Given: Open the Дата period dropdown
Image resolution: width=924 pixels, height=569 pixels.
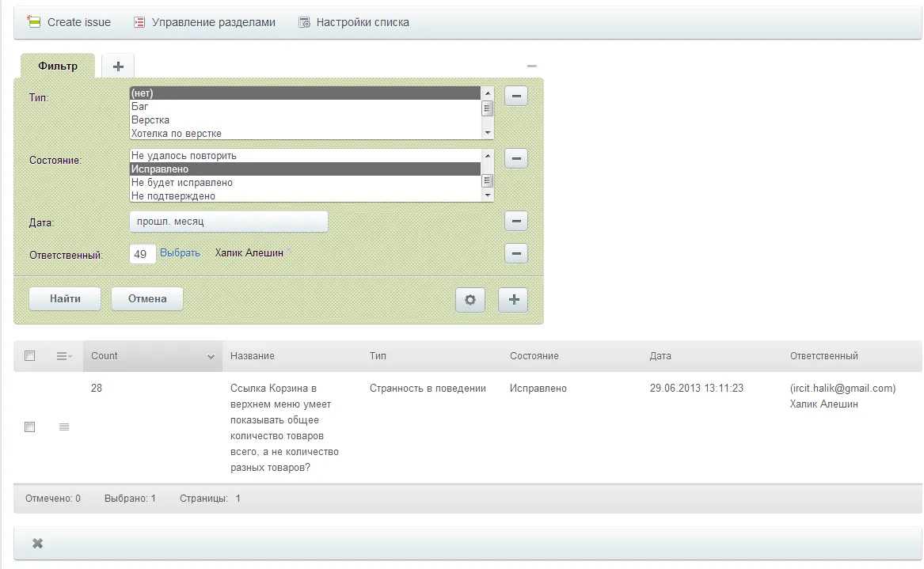Looking at the screenshot, I should tap(229, 222).
